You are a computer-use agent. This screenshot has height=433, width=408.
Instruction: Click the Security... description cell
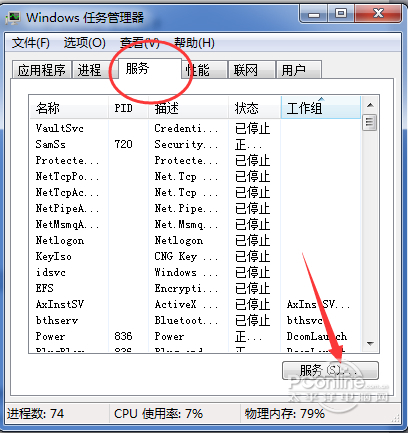[186, 144]
